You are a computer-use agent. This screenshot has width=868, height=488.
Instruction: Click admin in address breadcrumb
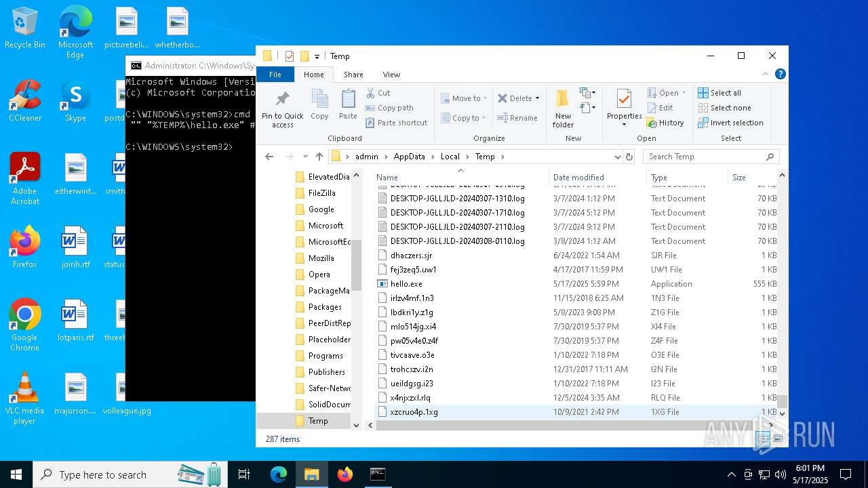pyautogui.click(x=367, y=157)
